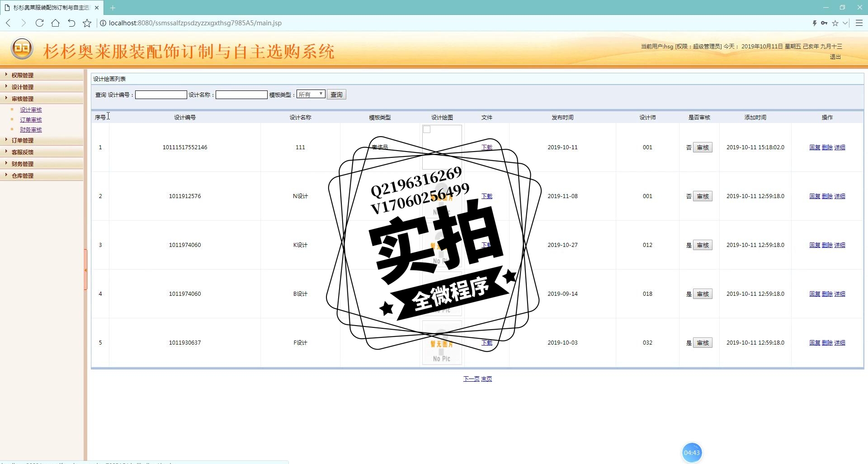The width and height of the screenshot is (868, 464).
Task: Open 订单审核 submenu link
Action: tap(31, 120)
